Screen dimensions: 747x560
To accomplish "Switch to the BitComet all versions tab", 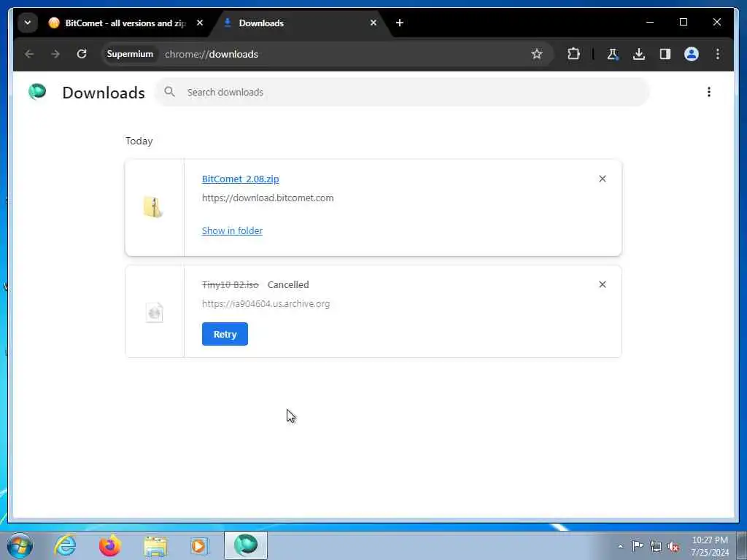I will 125,23.
